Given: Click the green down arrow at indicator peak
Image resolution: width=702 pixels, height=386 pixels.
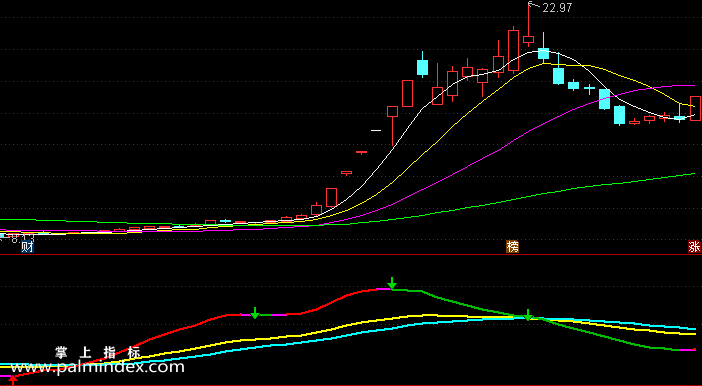Looking at the screenshot, I should pos(392,283).
